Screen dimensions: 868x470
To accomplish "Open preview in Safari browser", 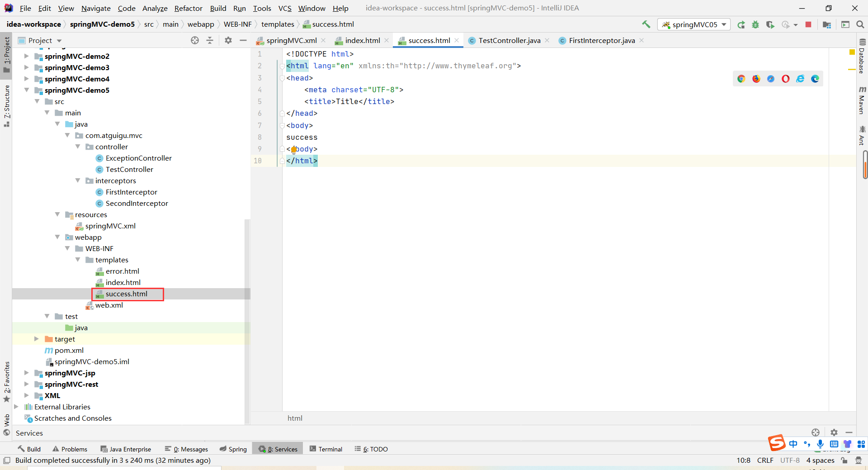I will [x=771, y=79].
